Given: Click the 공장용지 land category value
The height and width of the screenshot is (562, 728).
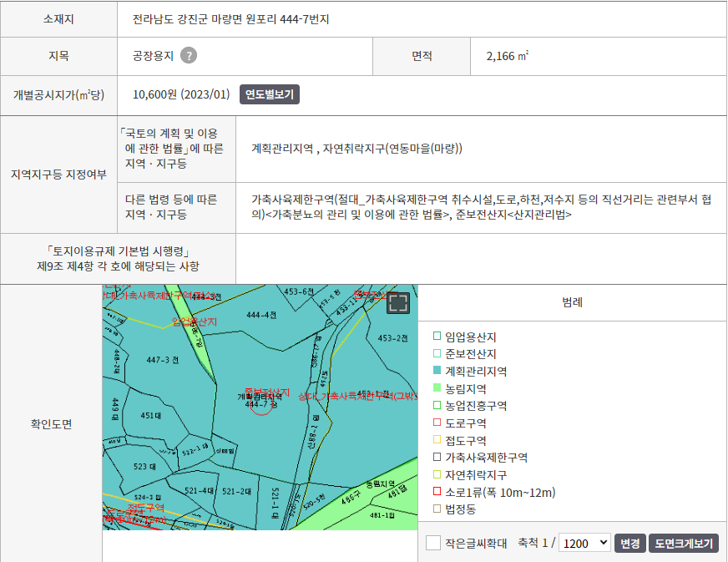Looking at the screenshot, I should point(153,56).
